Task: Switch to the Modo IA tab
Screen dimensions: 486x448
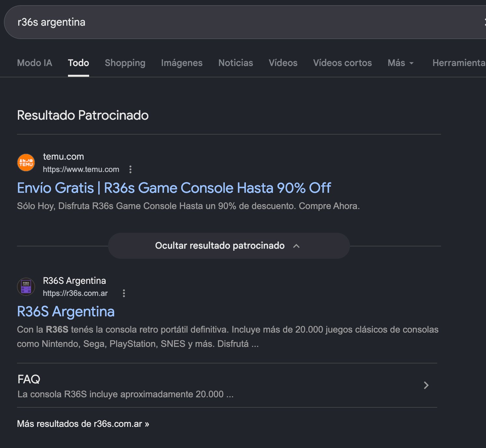Action: click(34, 63)
